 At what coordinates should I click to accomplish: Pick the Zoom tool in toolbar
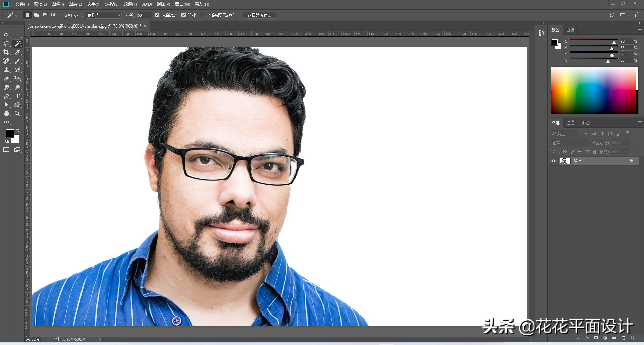click(17, 114)
